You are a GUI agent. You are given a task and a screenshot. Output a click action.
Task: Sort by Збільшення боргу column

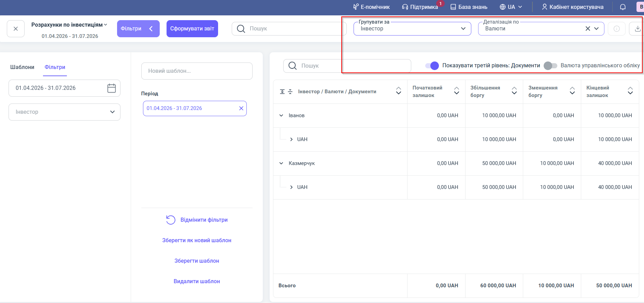pyautogui.click(x=514, y=91)
